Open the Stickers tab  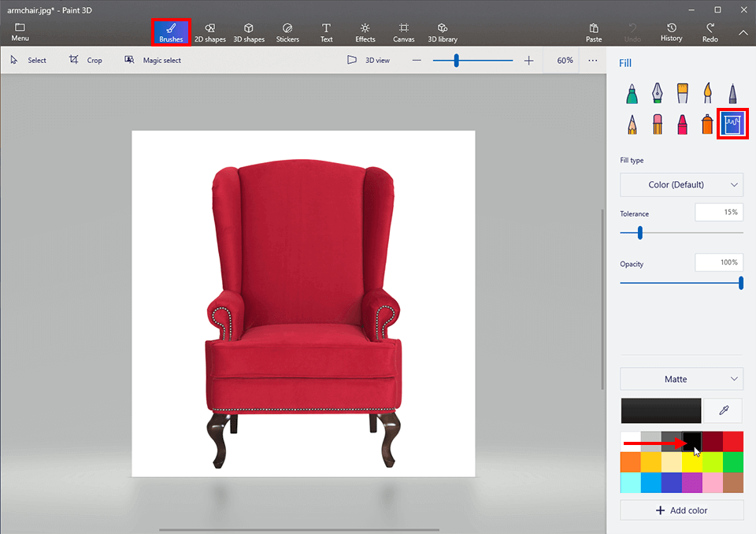tap(287, 32)
